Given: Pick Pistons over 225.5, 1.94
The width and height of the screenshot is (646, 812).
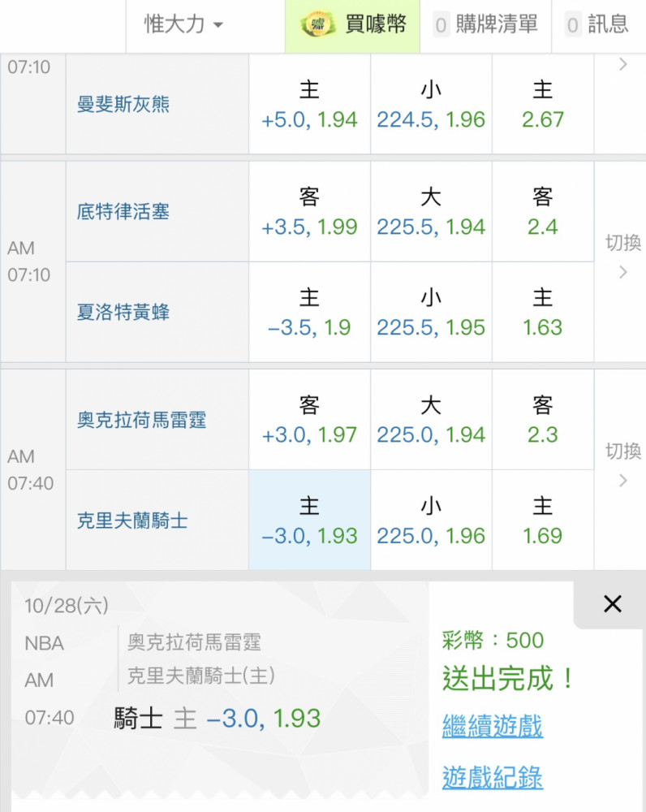Looking at the screenshot, I should (x=431, y=212).
